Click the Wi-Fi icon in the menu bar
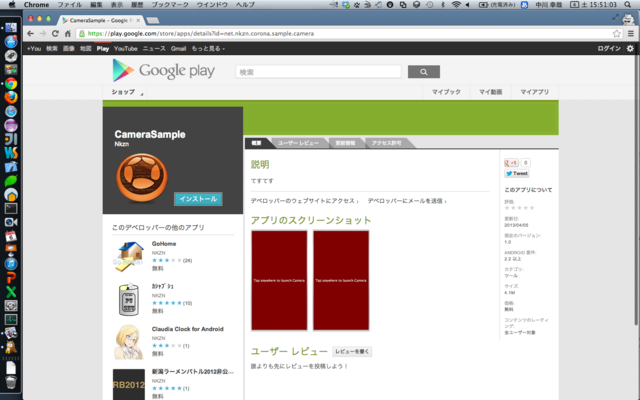 pos(456,4)
